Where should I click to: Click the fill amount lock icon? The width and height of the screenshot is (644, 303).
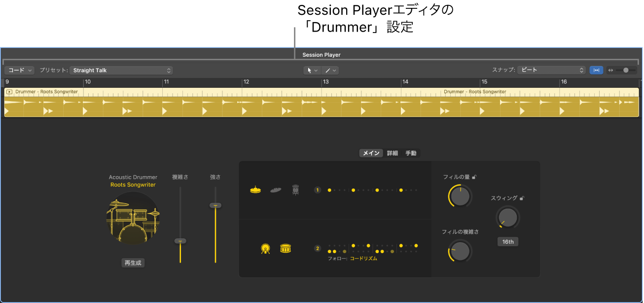coord(474,177)
